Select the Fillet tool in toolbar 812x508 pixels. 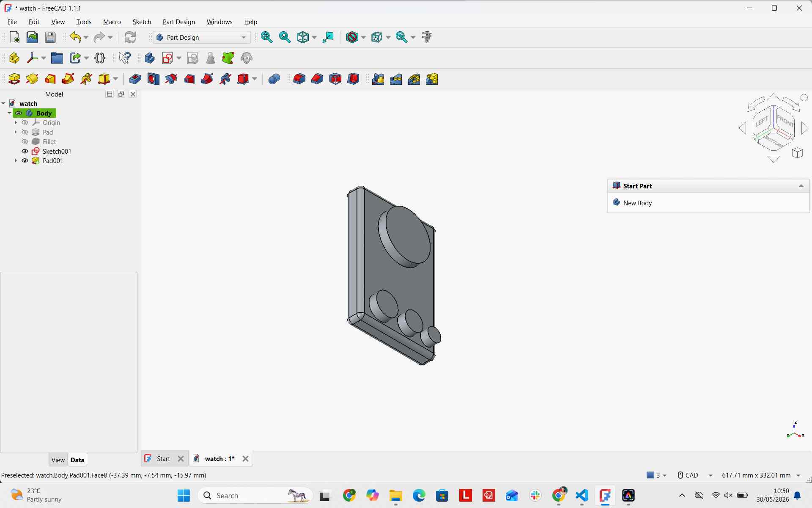point(299,79)
